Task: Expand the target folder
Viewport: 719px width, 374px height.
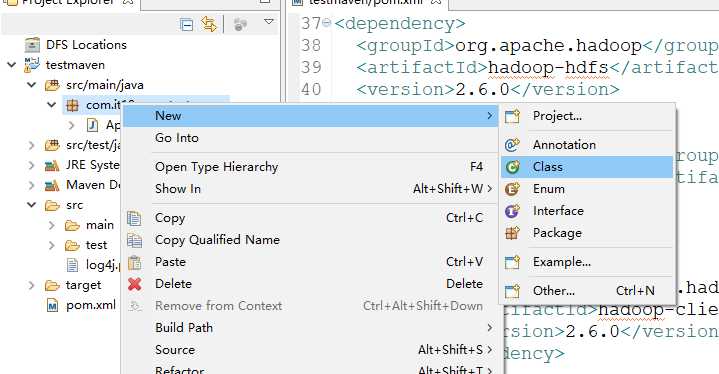Action: point(32,285)
